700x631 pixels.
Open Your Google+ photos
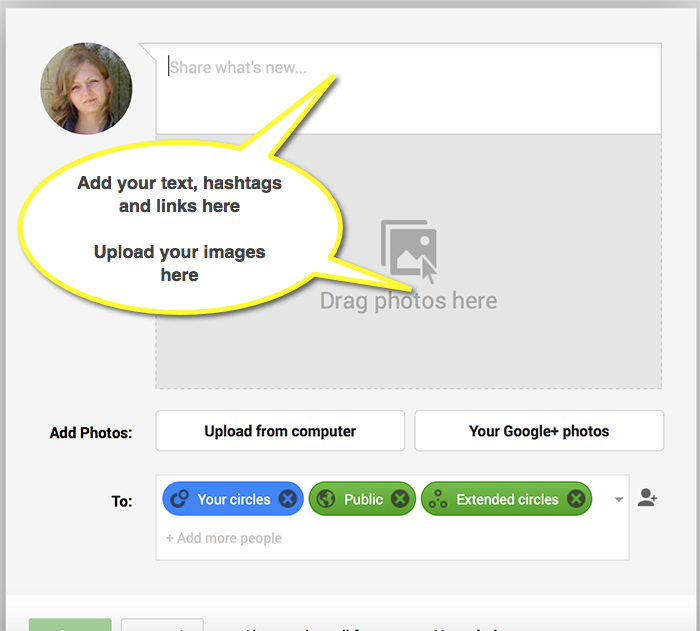(539, 431)
